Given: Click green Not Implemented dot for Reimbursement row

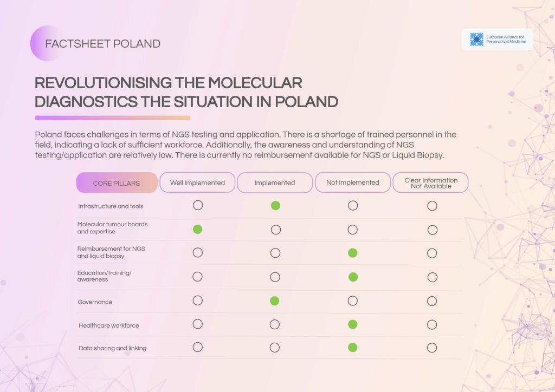Looking at the screenshot, I should (353, 253).
